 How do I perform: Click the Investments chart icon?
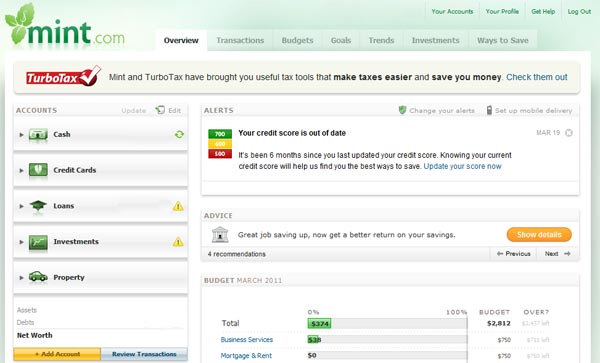pyautogui.click(x=38, y=242)
